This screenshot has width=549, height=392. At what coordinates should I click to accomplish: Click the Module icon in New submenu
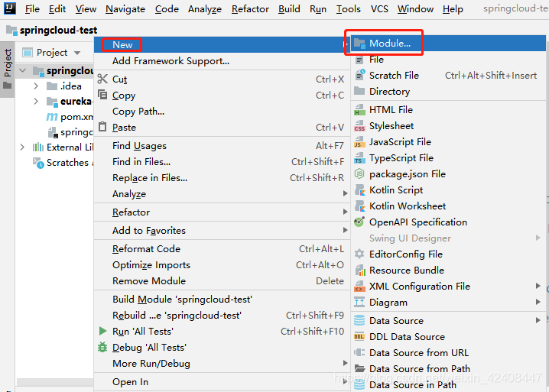tap(359, 44)
